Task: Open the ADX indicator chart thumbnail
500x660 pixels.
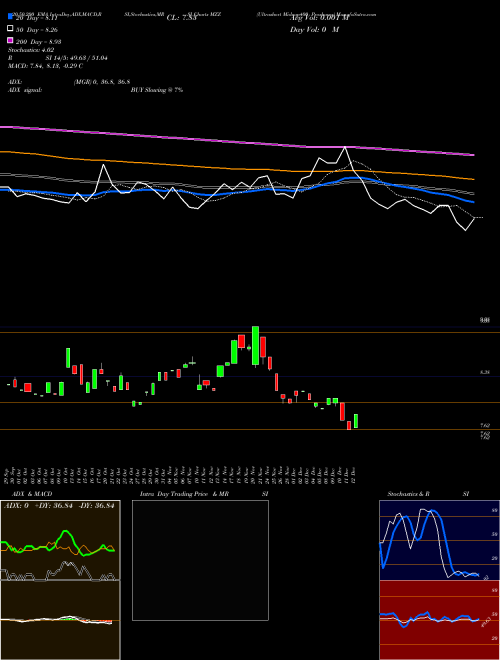Action: coord(60,540)
